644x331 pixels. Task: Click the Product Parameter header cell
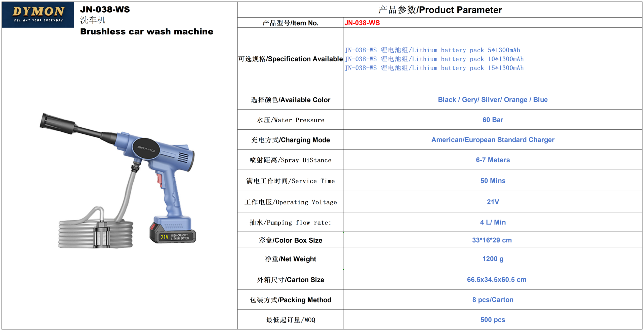click(x=440, y=10)
